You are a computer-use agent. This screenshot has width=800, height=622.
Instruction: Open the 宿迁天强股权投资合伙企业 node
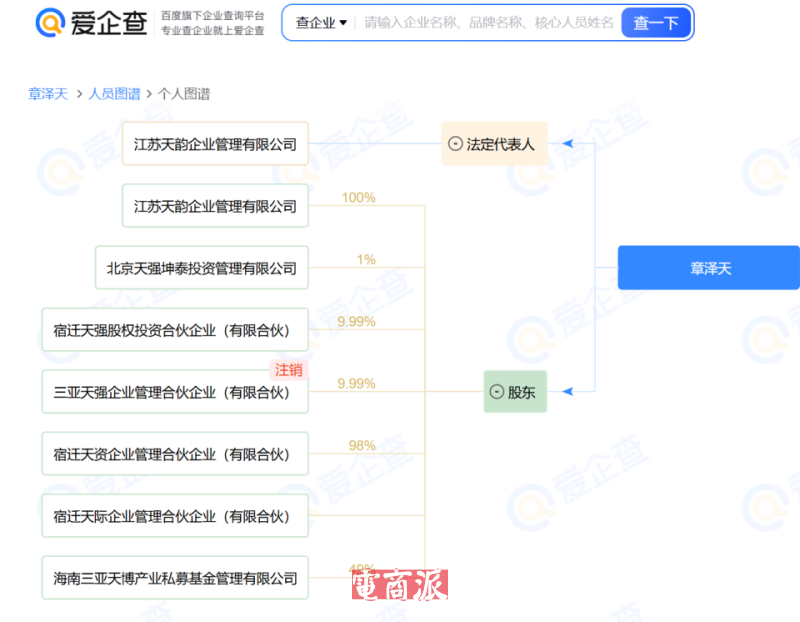pyautogui.click(x=175, y=330)
